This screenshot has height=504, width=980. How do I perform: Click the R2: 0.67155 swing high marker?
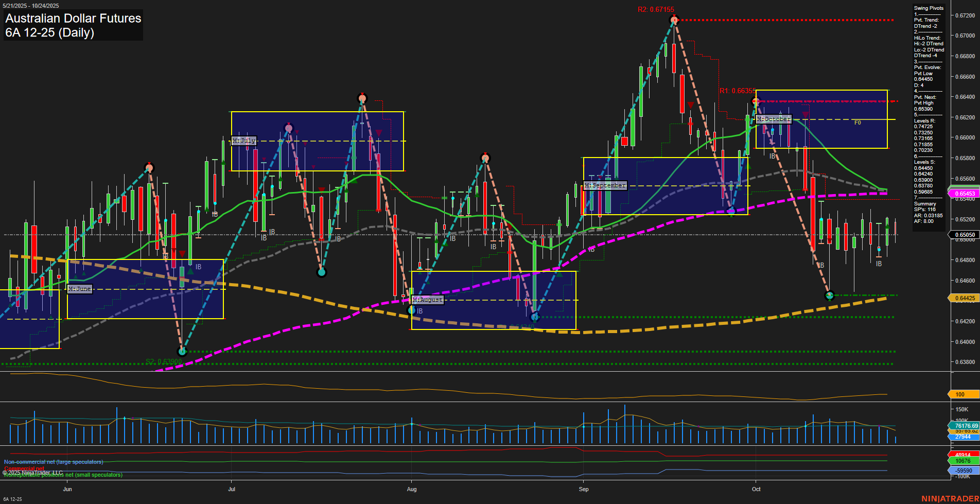point(673,20)
